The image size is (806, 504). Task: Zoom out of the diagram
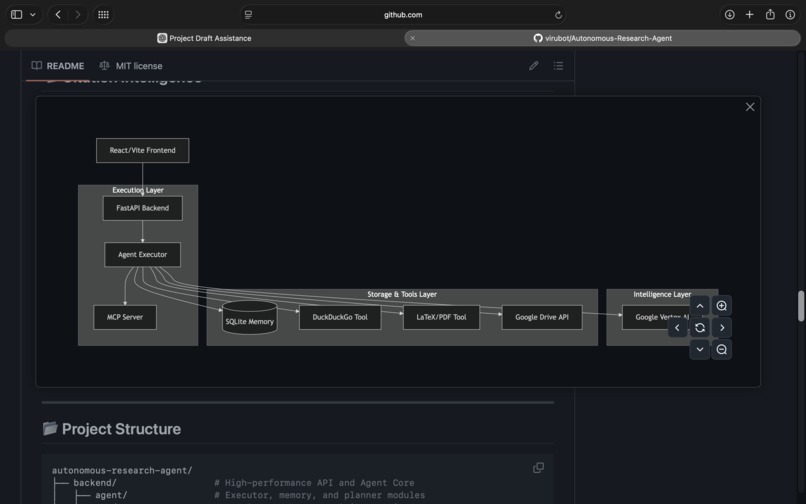[722, 349]
